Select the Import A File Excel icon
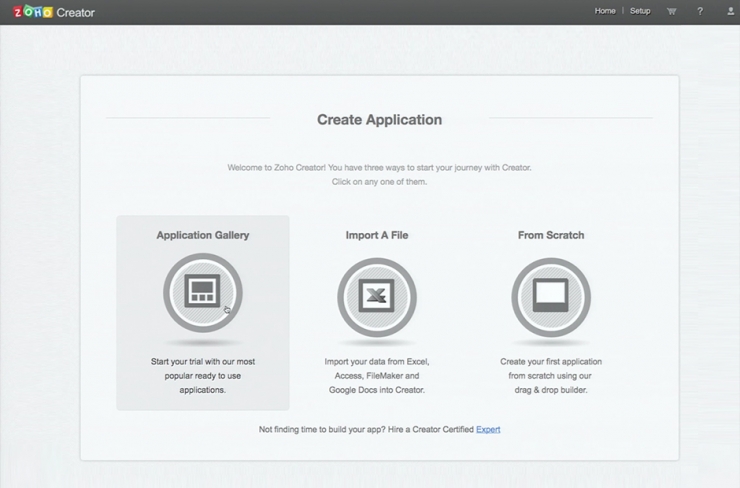 pyautogui.click(x=377, y=297)
